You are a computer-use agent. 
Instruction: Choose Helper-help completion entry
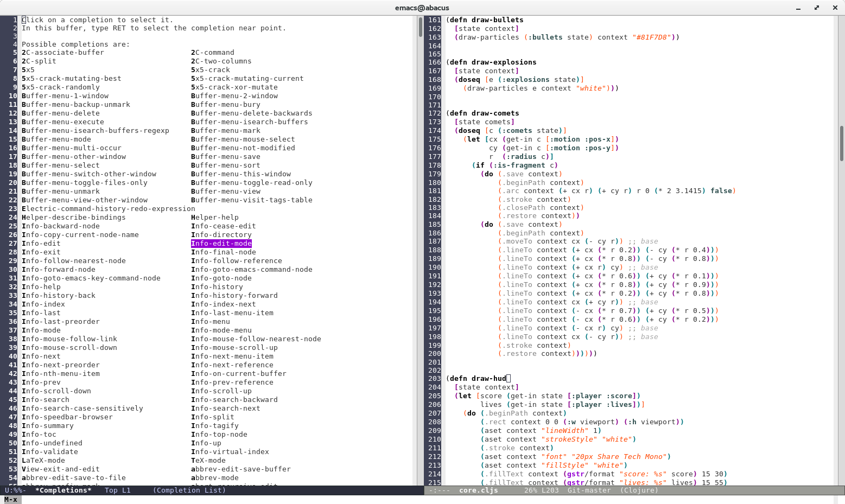coord(215,218)
